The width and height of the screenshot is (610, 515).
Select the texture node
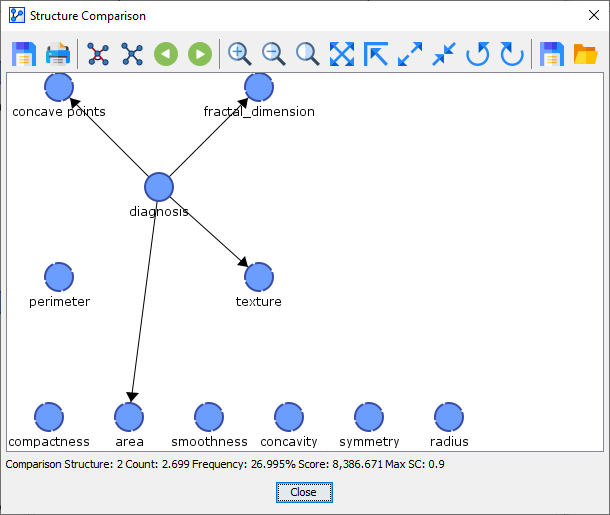pyautogui.click(x=259, y=277)
